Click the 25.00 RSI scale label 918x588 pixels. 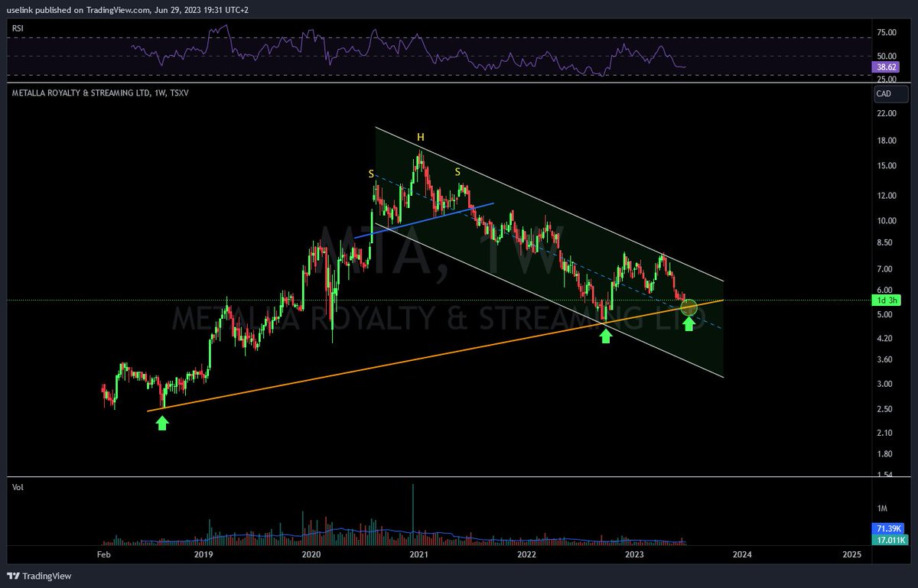[887, 79]
